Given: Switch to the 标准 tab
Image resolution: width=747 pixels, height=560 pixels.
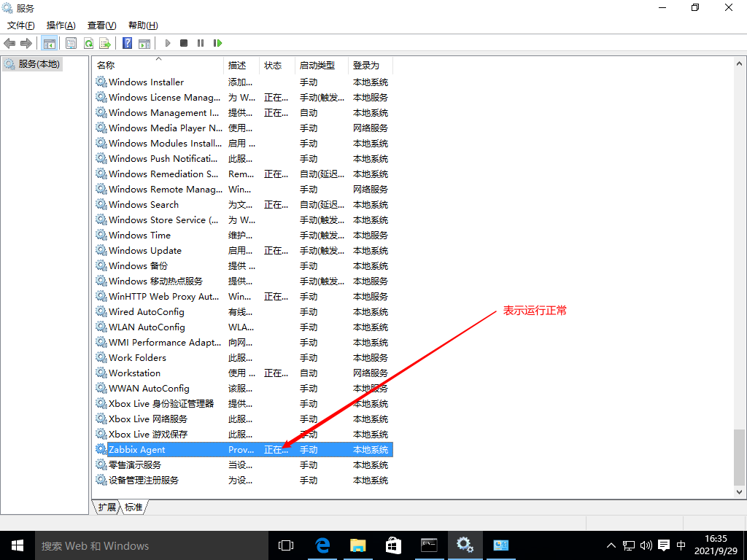Looking at the screenshot, I should coord(133,507).
